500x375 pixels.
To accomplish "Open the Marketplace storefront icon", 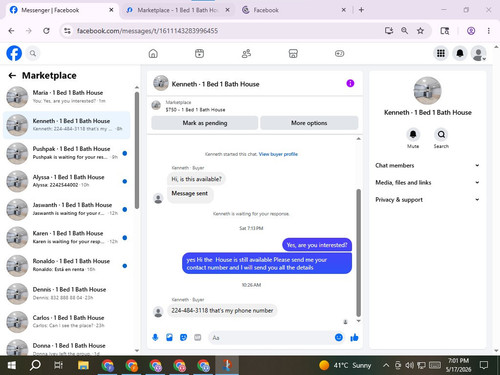I will [x=293, y=53].
